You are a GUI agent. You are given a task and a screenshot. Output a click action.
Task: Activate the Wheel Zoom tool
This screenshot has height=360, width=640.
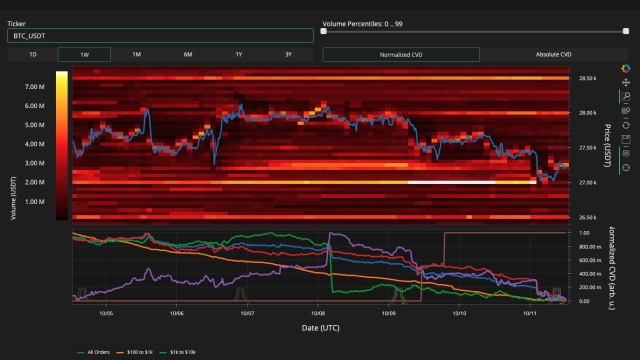(626, 111)
